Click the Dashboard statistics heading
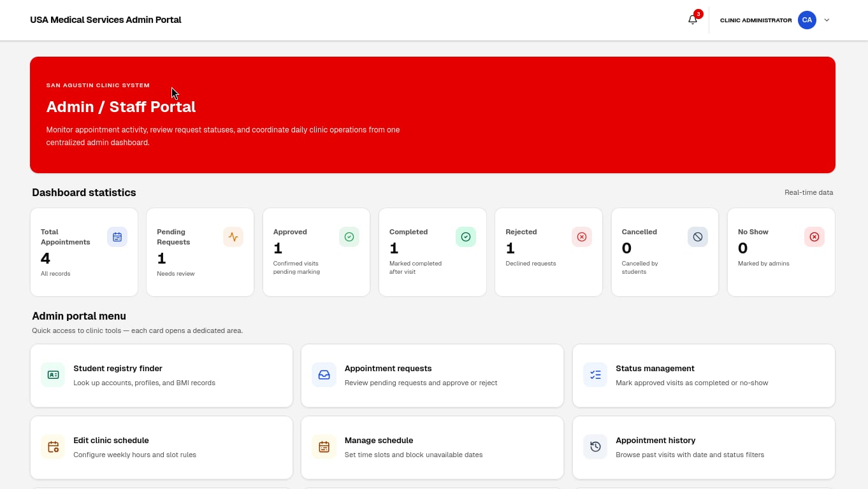The width and height of the screenshot is (868, 489). pyautogui.click(x=84, y=192)
